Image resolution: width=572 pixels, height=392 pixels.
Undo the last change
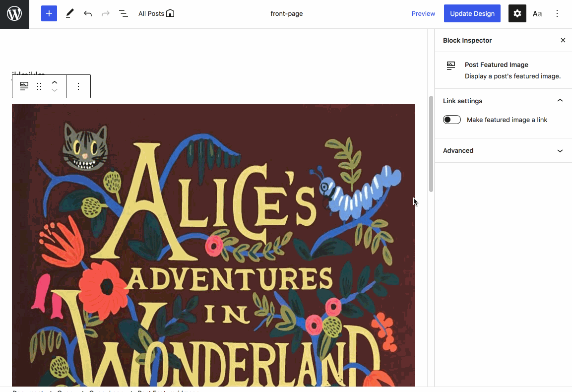pyautogui.click(x=87, y=13)
